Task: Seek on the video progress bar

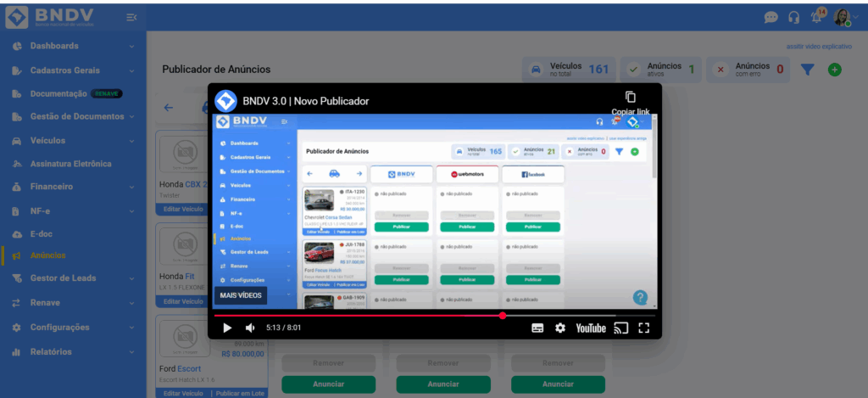Action: [x=435, y=316]
